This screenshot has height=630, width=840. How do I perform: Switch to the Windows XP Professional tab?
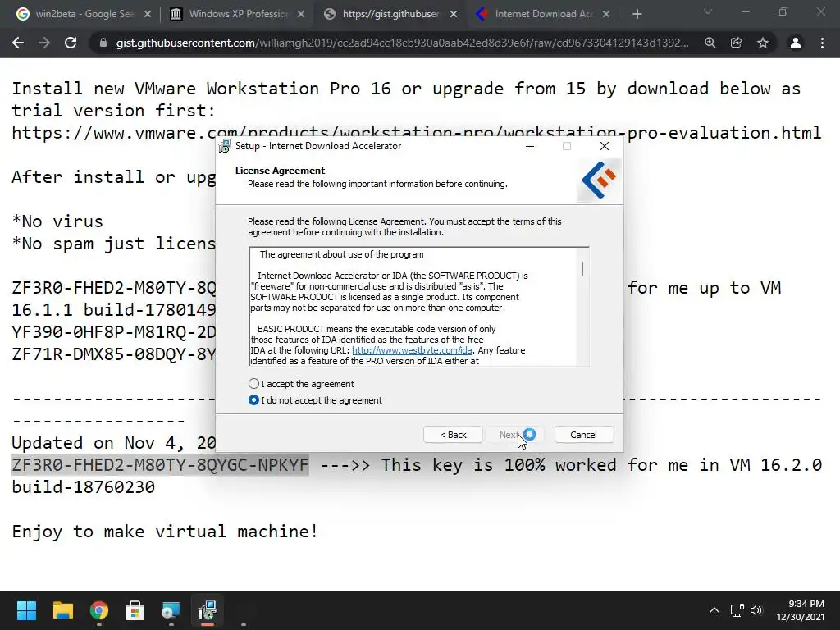pos(238,14)
